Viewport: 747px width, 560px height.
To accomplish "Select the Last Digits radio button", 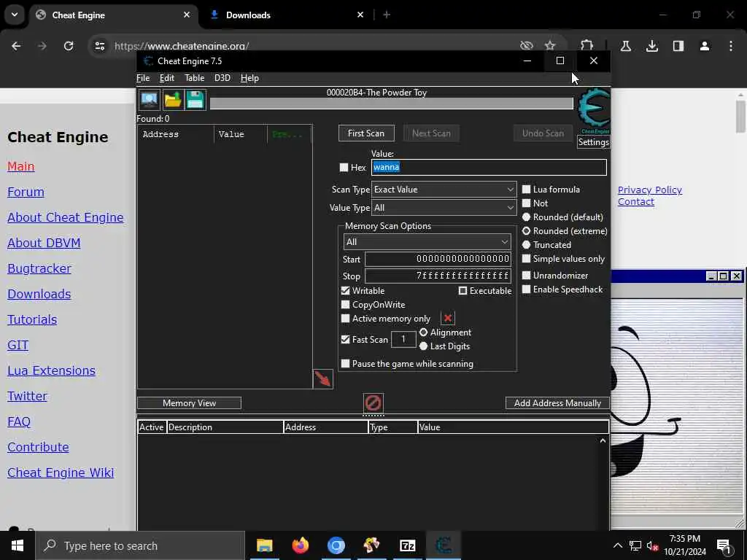I will 424,346.
